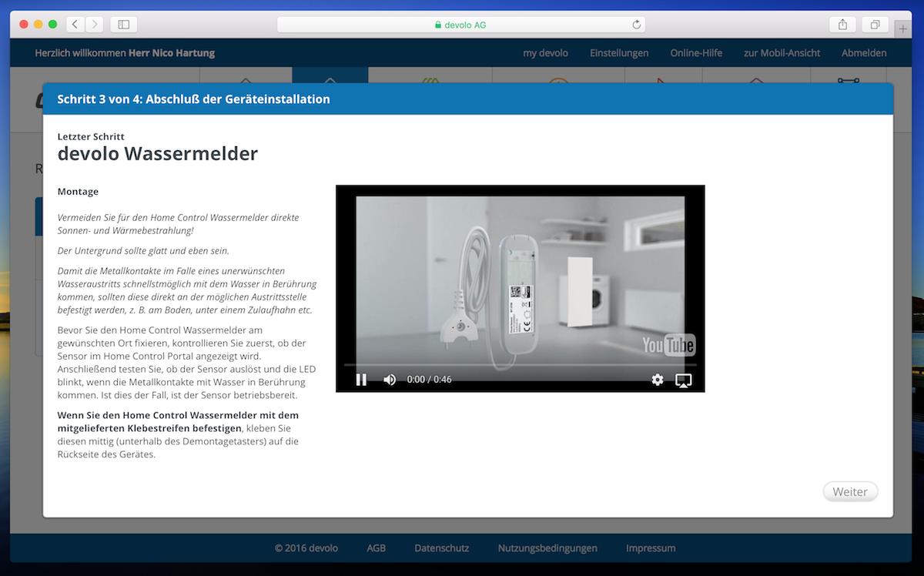Open Online-Hilfe link

[696, 53]
